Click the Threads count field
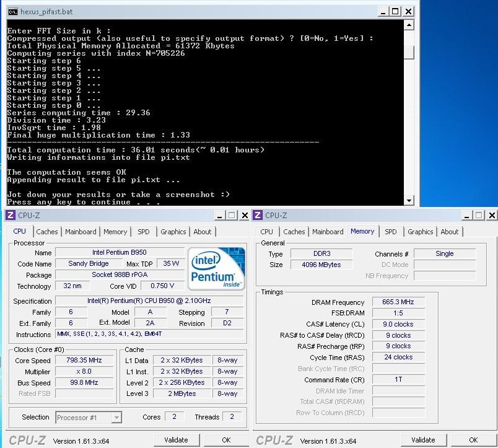Screen dimensions: 498x448 pyautogui.click(x=232, y=417)
